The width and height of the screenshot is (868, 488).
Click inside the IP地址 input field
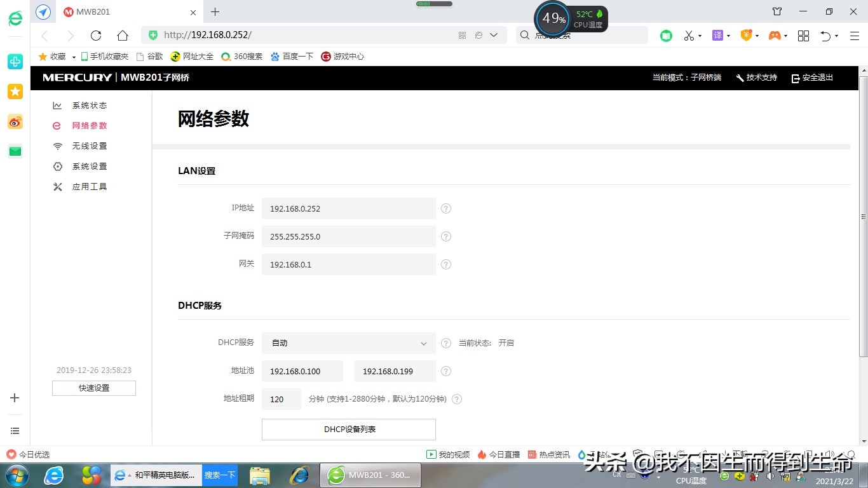tap(348, 208)
